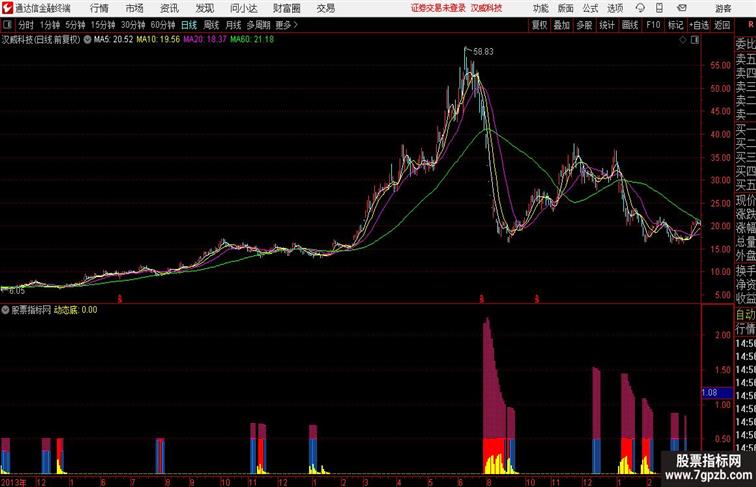Viewport: 756px width, 487px height.
Task: Open dropdown arrow beside 股票指标网 indicator
Action: [x=5, y=310]
